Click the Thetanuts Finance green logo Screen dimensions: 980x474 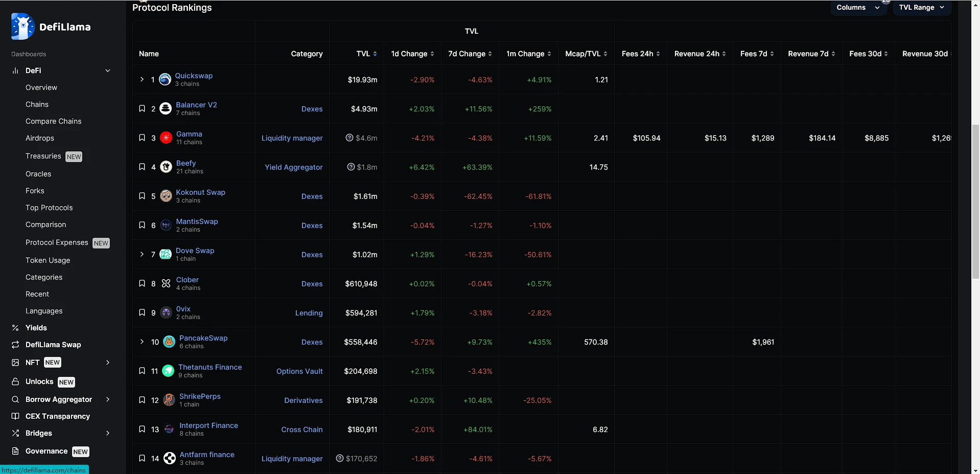click(168, 371)
